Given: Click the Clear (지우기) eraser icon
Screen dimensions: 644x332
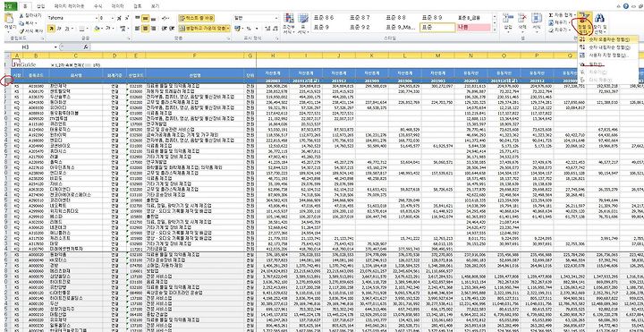Looking at the screenshot, I should point(551,30).
